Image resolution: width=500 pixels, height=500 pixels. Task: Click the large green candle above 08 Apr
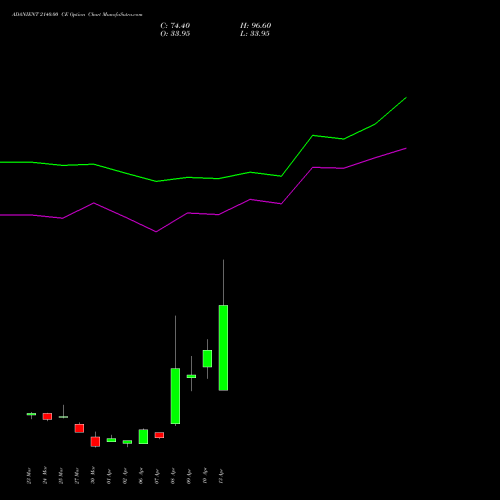tap(175, 396)
